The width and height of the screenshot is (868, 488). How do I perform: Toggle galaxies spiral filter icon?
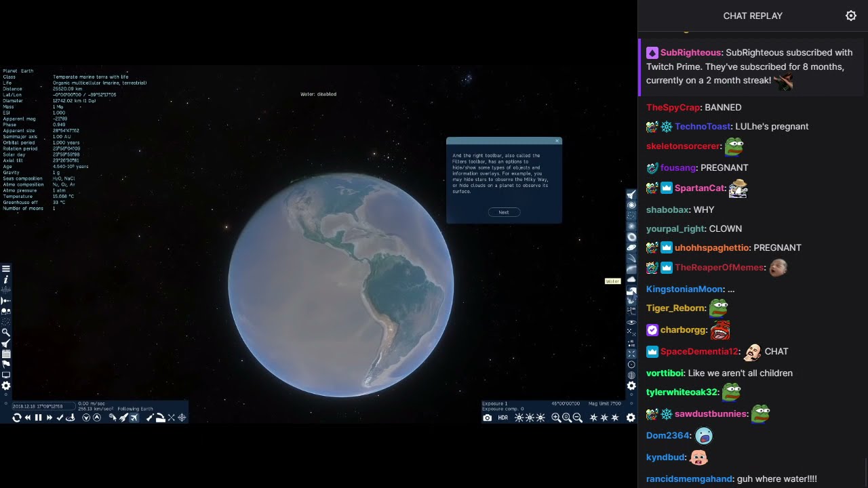tap(631, 205)
